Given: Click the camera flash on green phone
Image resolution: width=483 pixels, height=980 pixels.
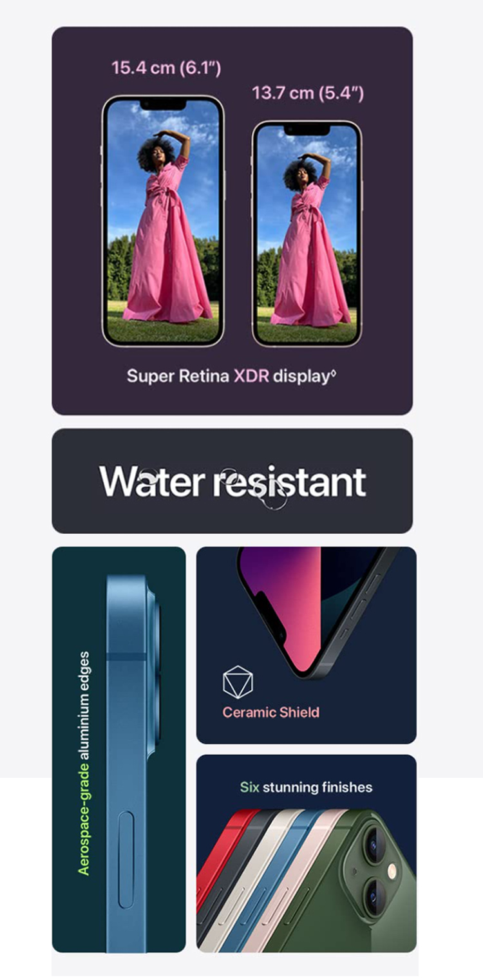Looking at the screenshot, I should coord(392,871).
